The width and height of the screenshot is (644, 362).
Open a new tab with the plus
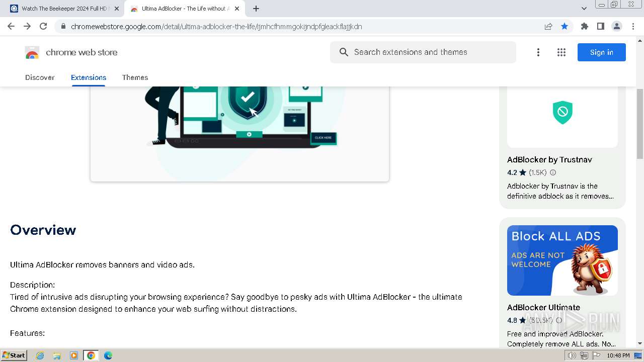(x=256, y=9)
